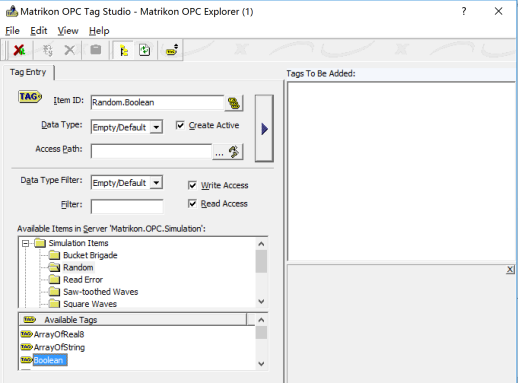The image size is (518, 383).
Task: Click the Available Tags column header
Action: pos(133,320)
